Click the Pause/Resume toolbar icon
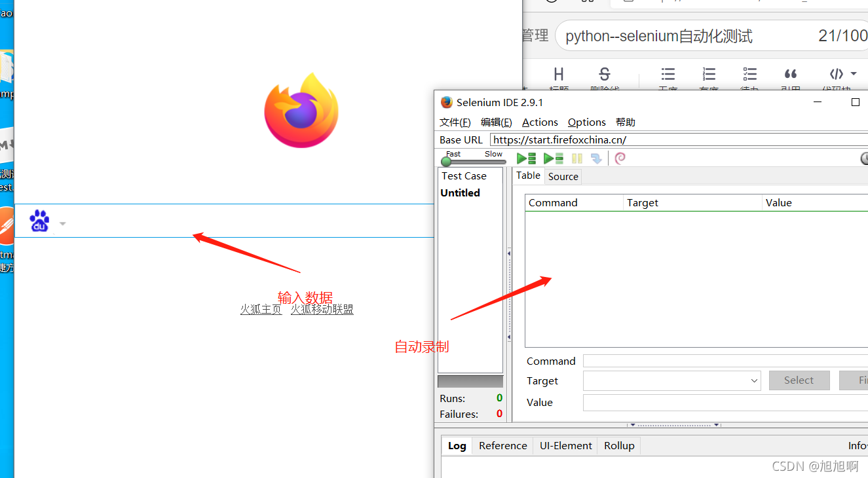The height and width of the screenshot is (478, 868). coord(577,158)
